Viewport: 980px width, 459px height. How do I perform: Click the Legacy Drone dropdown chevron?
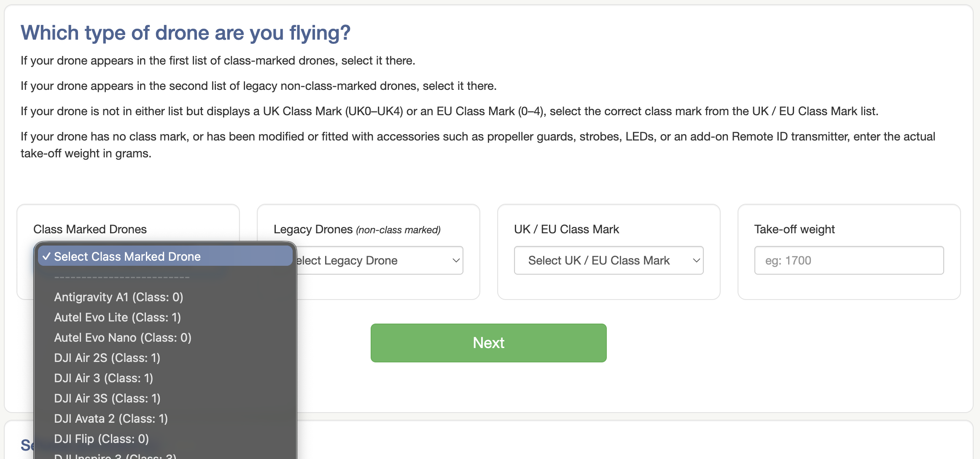point(455,260)
